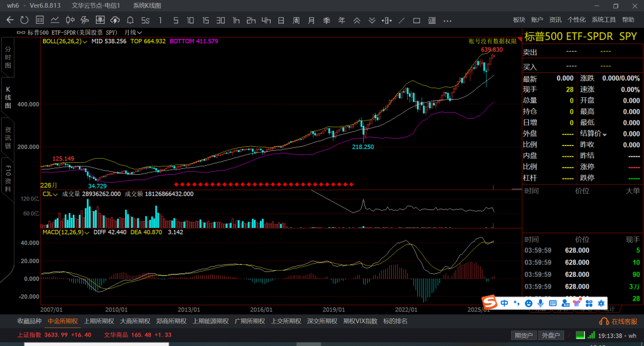Open the 上期所期权 bottom tab

coord(99,322)
